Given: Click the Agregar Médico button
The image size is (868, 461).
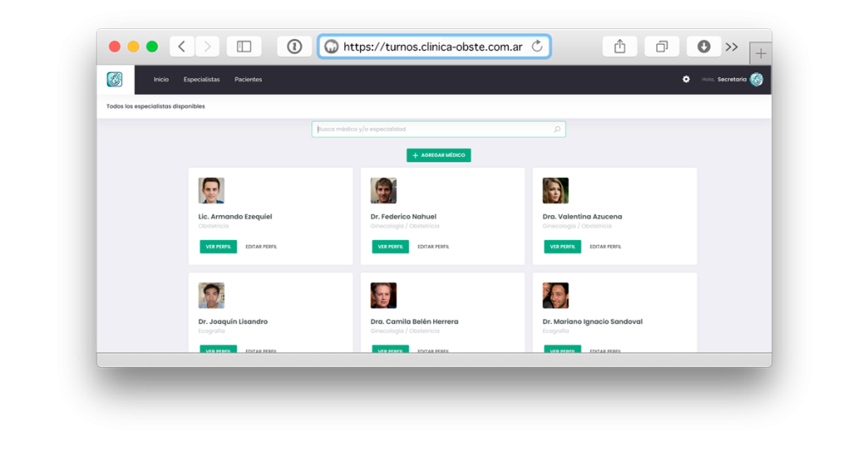Looking at the screenshot, I should point(438,156).
